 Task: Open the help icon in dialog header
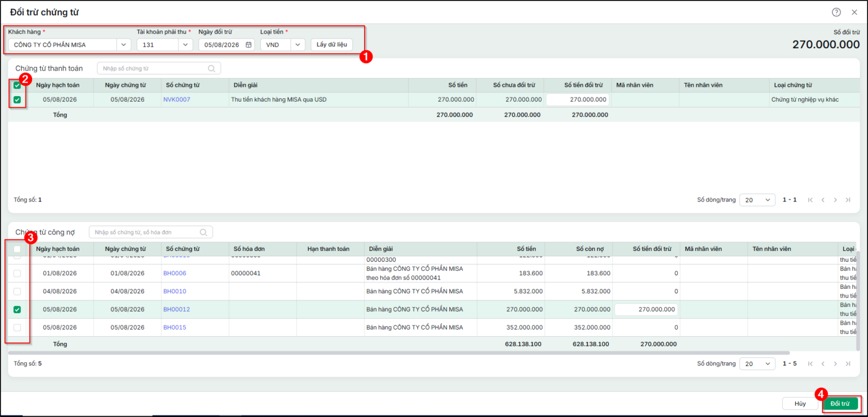836,12
